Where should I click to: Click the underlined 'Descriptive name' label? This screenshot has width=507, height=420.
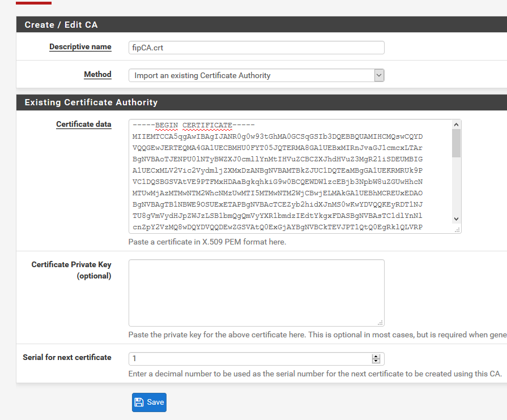pos(80,47)
